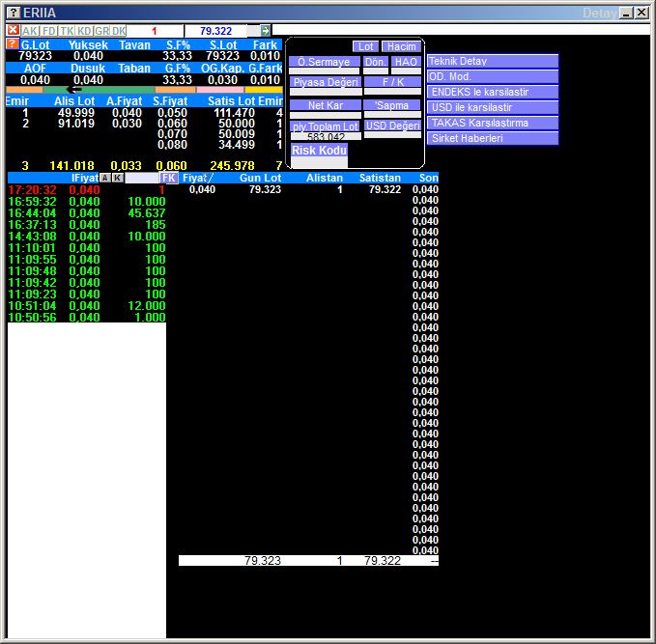656x644 pixels.
Task: Select the 10:51:04 trade row
Action: tap(87, 306)
